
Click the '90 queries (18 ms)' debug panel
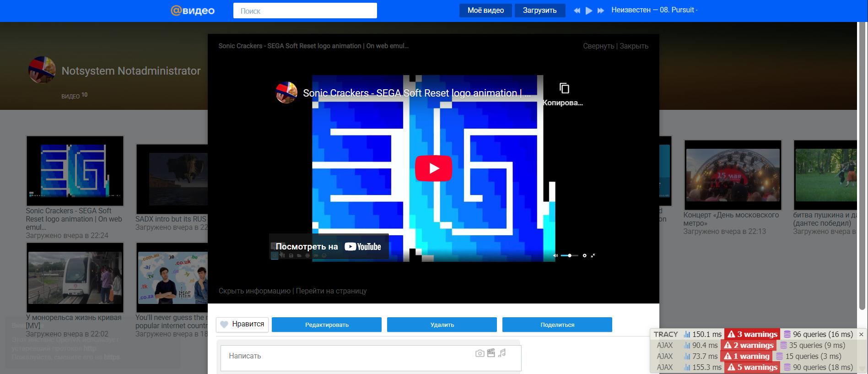point(818,367)
